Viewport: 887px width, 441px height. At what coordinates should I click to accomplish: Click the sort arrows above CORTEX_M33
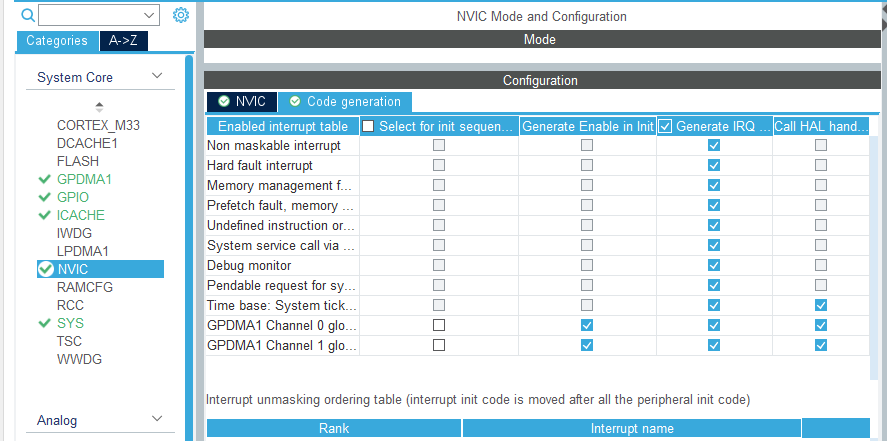tap(99, 106)
